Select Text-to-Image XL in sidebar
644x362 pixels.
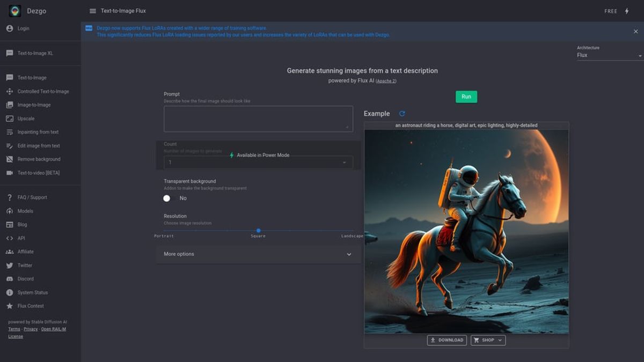coord(35,53)
